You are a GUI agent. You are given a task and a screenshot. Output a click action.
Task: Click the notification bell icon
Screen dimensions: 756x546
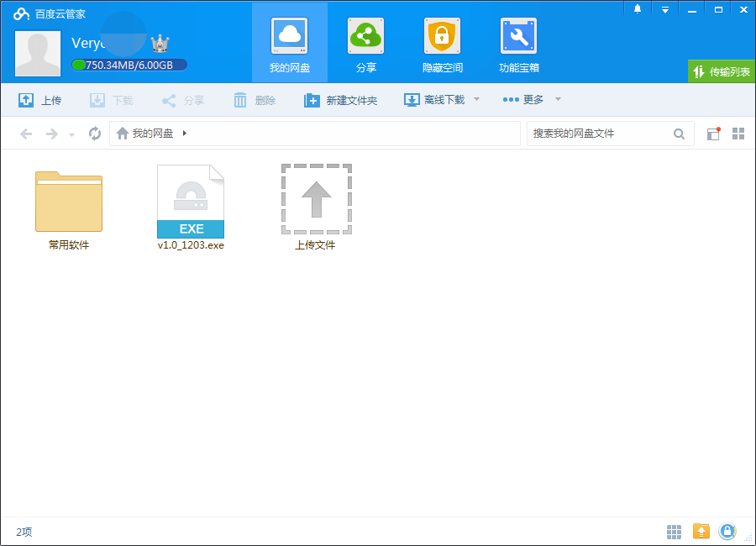point(638,9)
